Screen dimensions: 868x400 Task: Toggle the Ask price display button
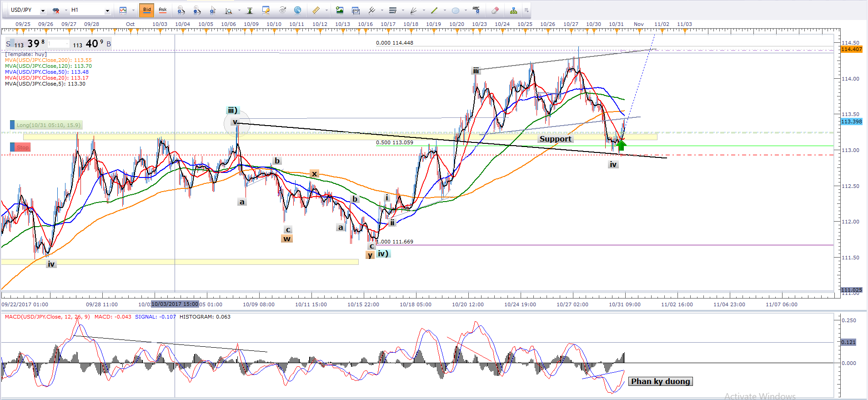162,10
